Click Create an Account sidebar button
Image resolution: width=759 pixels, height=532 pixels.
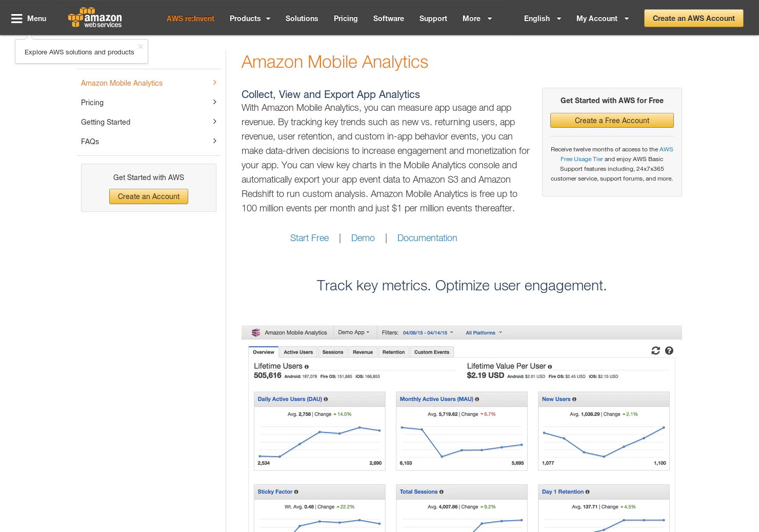(x=149, y=196)
